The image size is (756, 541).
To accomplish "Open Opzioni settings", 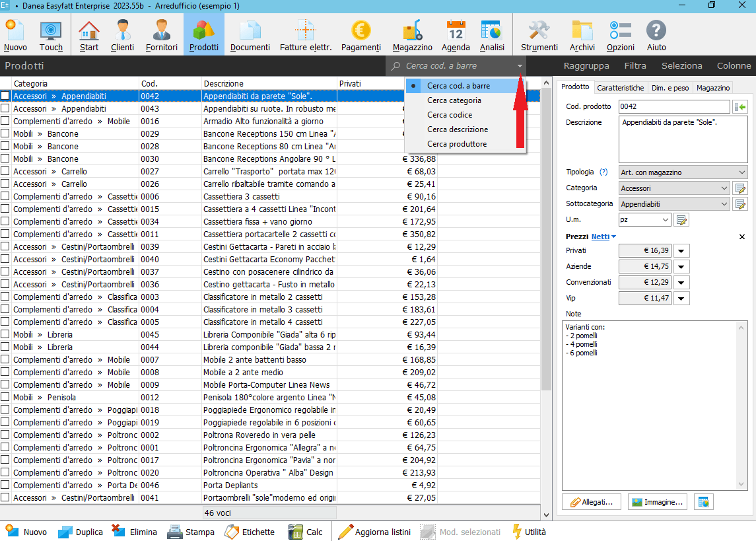I will point(620,35).
